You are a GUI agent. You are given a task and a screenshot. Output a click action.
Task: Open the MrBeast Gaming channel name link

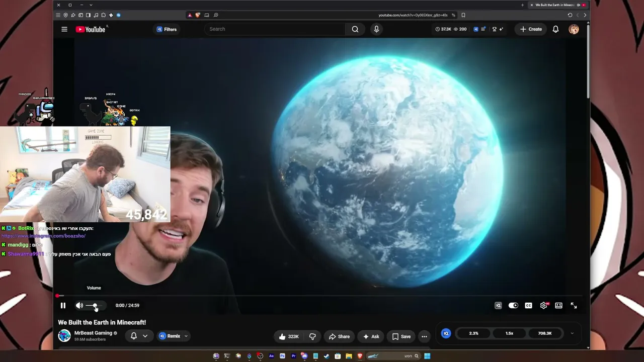[93, 333]
